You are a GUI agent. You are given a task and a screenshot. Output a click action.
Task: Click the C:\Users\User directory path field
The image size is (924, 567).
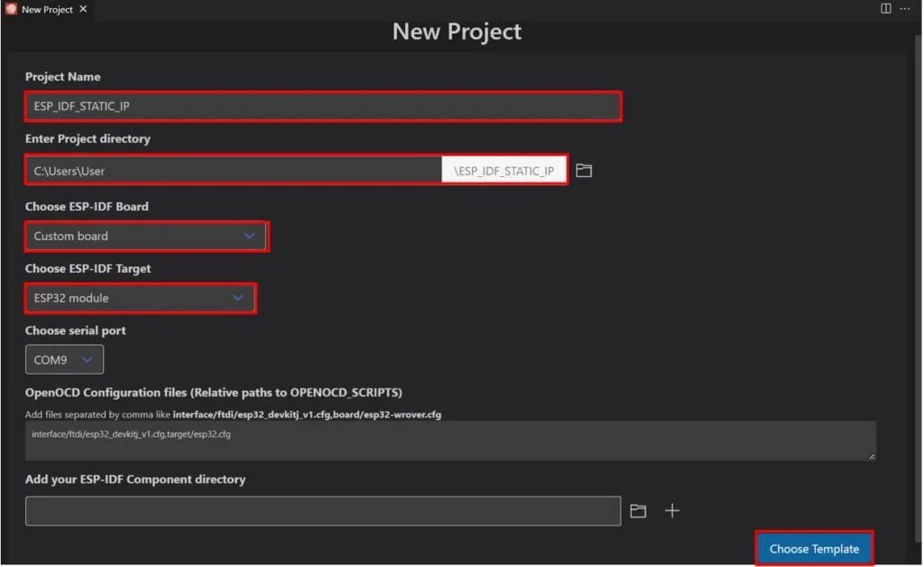[226, 170]
